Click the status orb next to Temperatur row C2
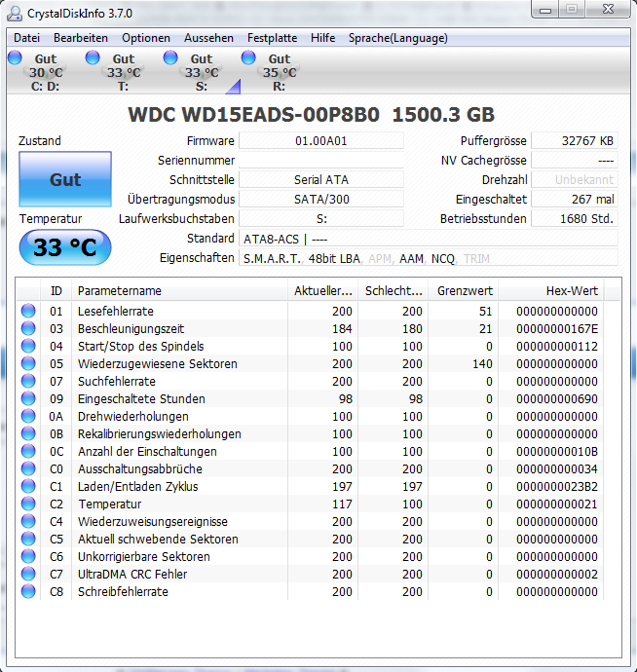The height and width of the screenshot is (672, 637). point(28,504)
